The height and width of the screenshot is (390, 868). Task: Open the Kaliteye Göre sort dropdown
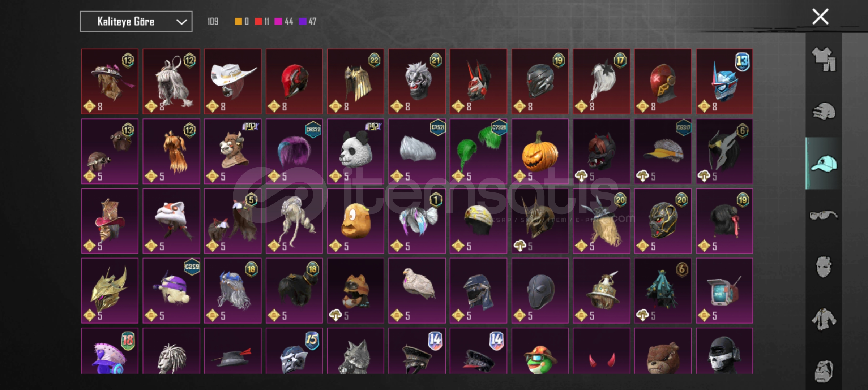point(136,22)
